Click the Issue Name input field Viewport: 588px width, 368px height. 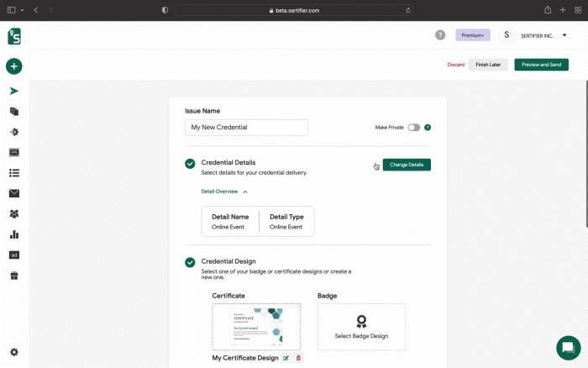pyautogui.click(x=246, y=128)
